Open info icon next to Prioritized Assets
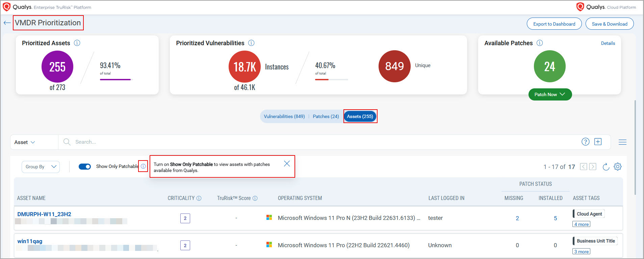The width and height of the screenshot is (644, 259). (x=77, y=43)
